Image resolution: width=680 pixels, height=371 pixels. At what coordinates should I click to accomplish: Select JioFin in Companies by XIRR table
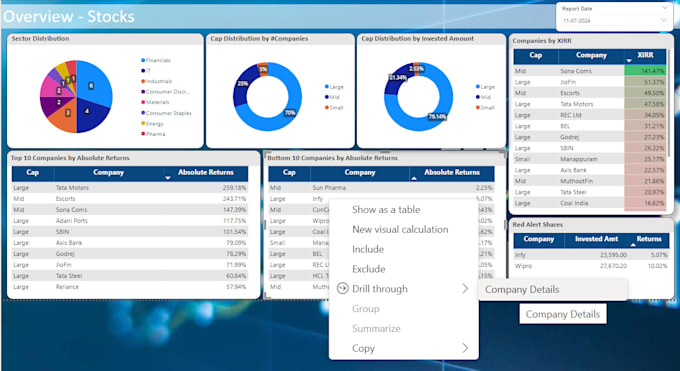click(568, 82)
